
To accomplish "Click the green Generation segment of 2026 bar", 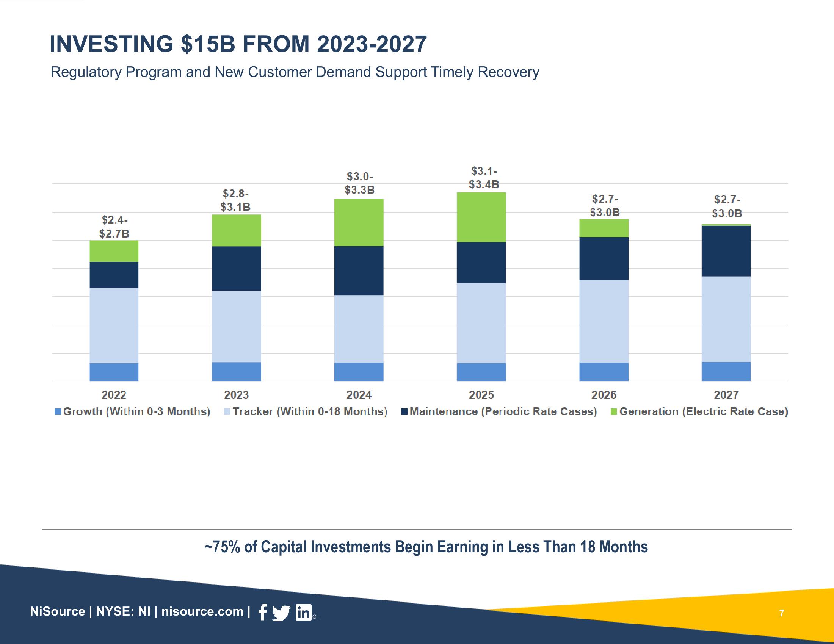I will click(x=604, y=228).
